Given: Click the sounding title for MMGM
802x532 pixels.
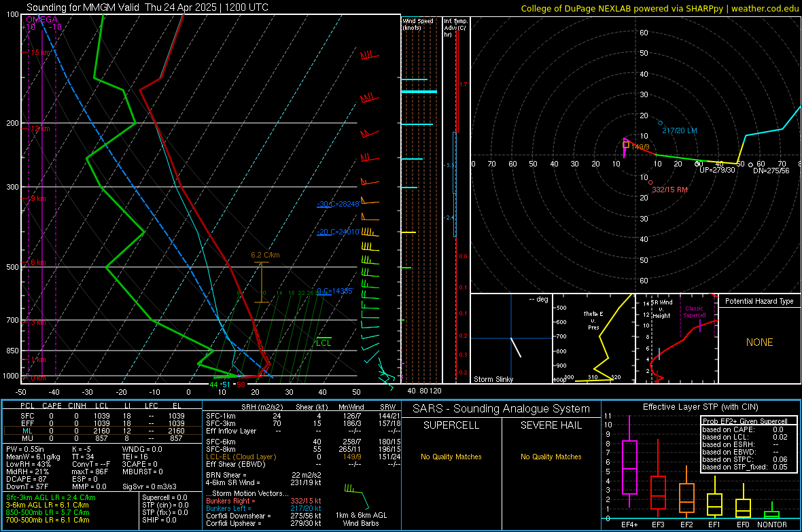Looking at the screenshot, I should coord(147,7).
